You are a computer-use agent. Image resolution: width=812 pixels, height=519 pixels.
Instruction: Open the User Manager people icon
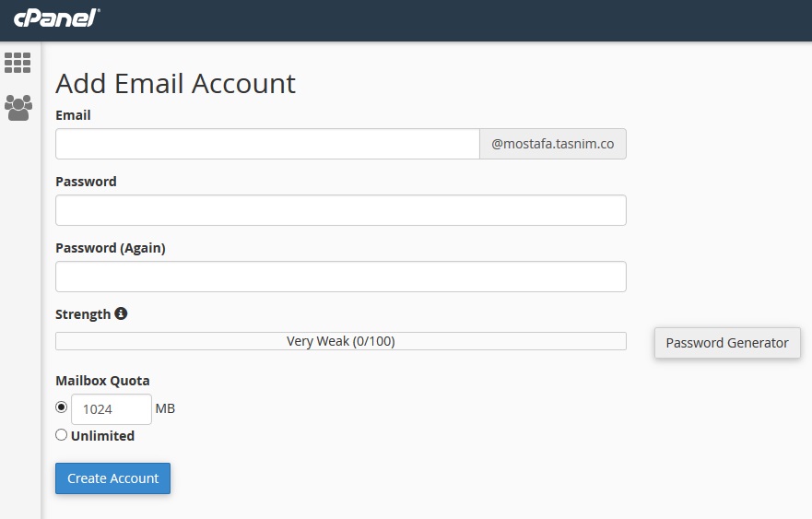(x=18, y=107)
